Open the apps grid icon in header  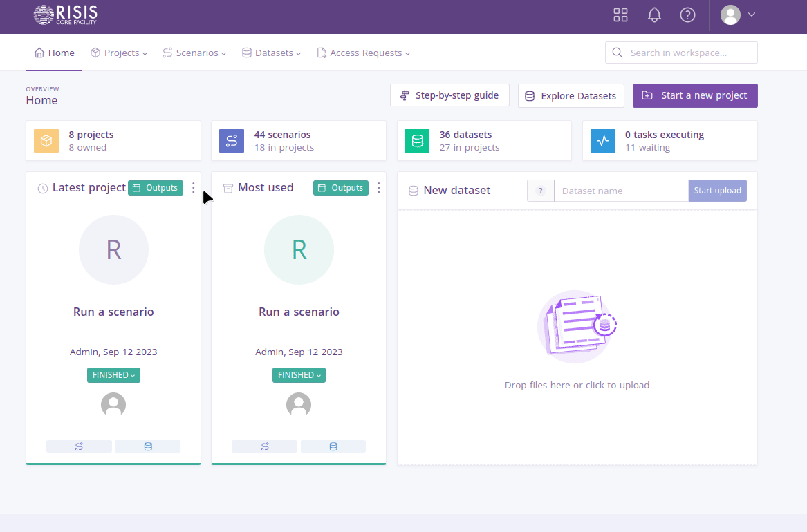point(620,15)
